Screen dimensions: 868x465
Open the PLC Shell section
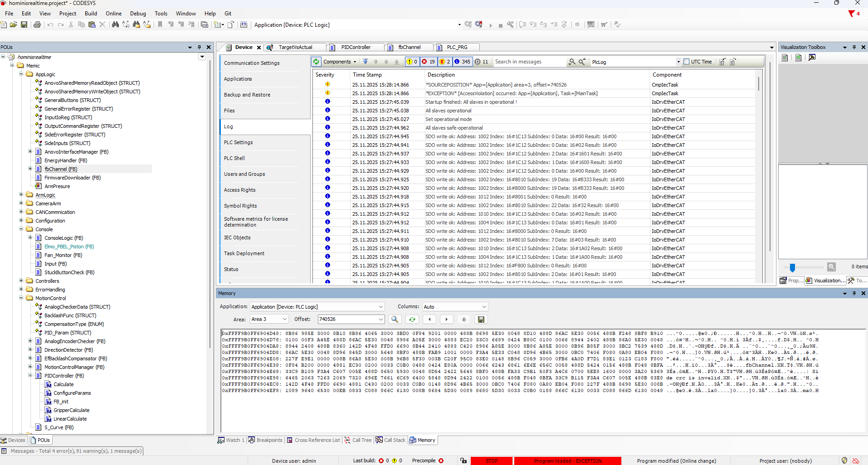point(234,158)
